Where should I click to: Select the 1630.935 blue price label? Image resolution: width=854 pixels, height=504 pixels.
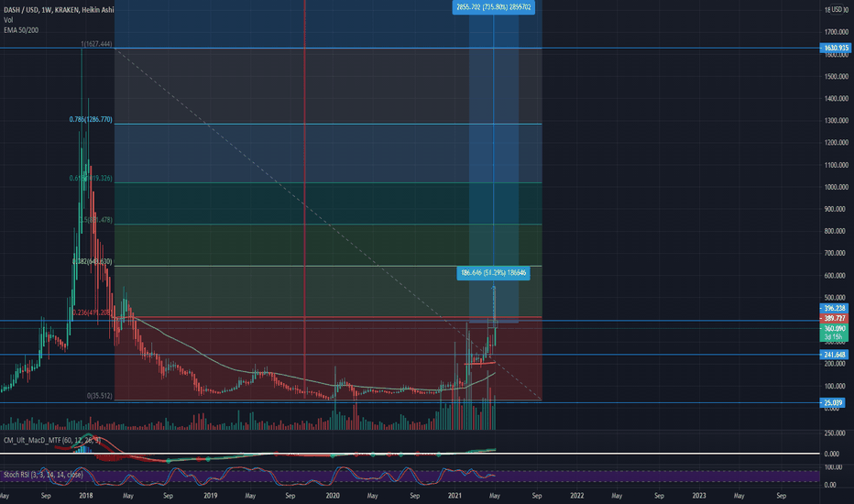point(835,48)
